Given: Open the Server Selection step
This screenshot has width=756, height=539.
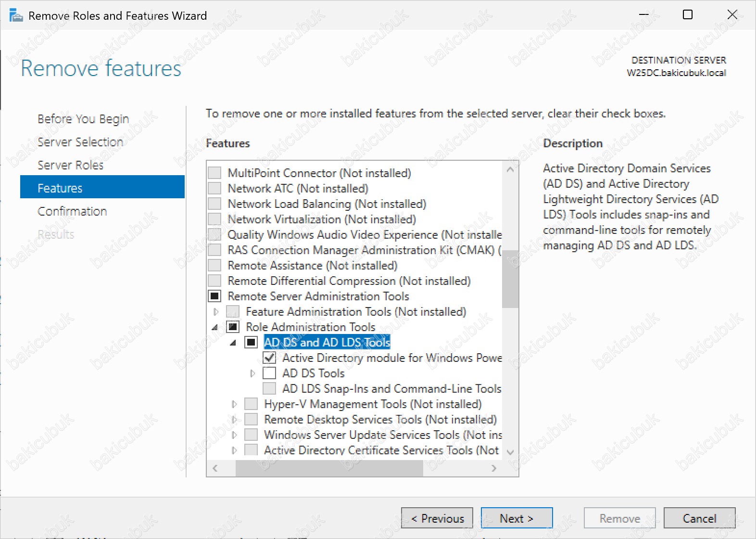Looking at the screenshot, I should [80, 142].
